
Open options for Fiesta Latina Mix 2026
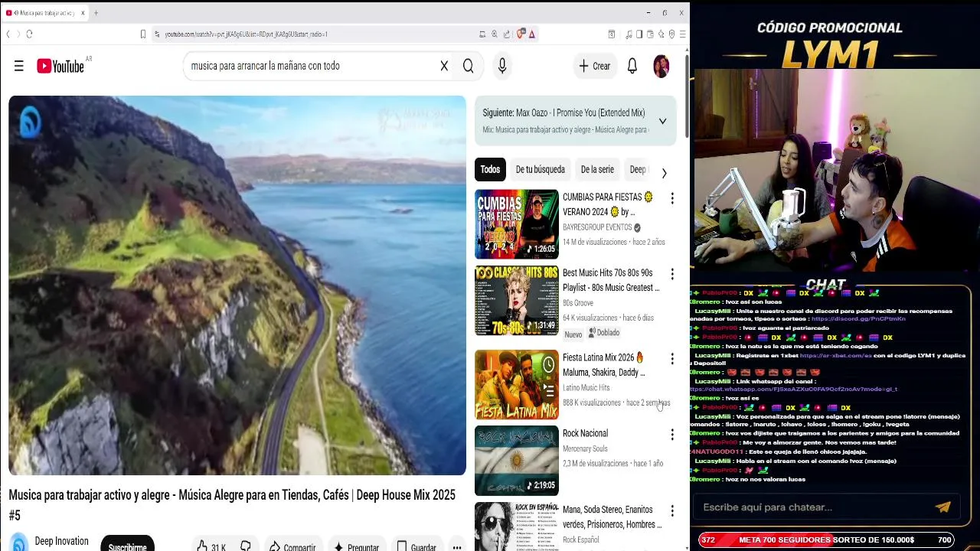tap(672, 358)
